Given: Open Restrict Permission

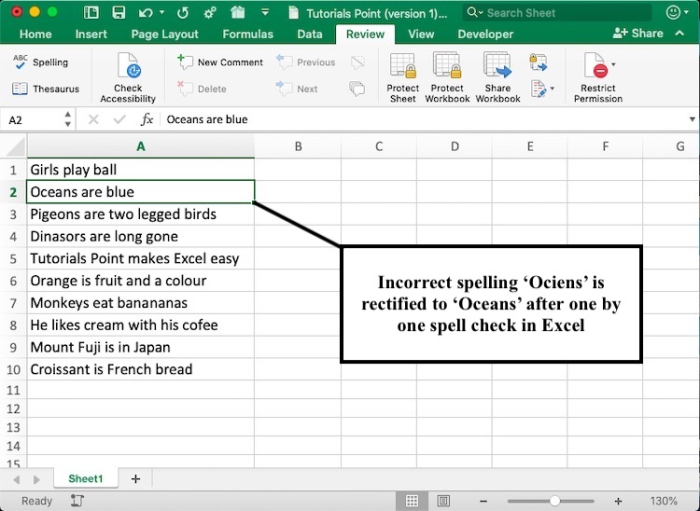Looking at the screenshot, I should (x=598, y=78).
